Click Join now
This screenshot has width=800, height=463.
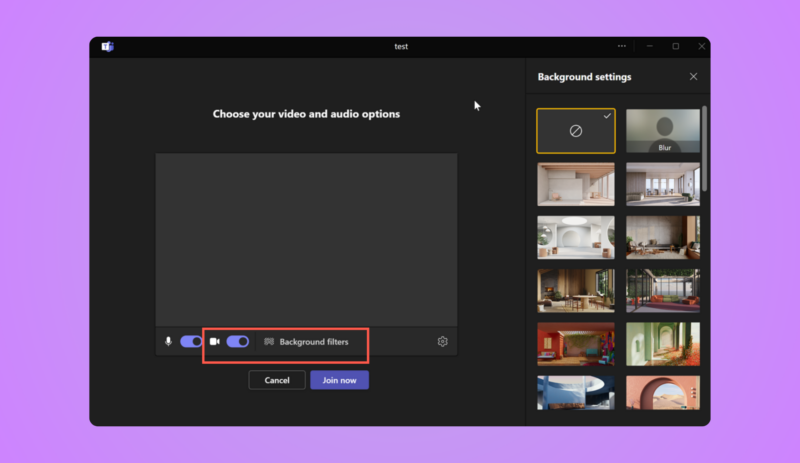pos(339,380)
